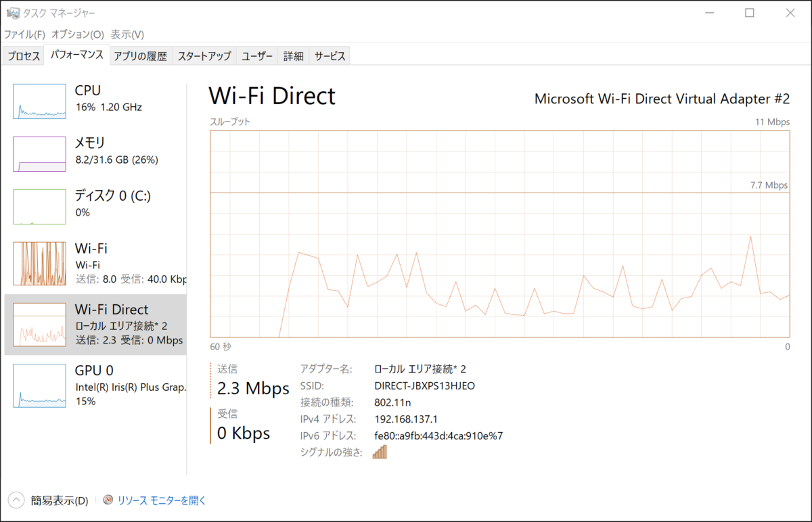Switch to the アプリの履歴 tab

tap(140, 56)
